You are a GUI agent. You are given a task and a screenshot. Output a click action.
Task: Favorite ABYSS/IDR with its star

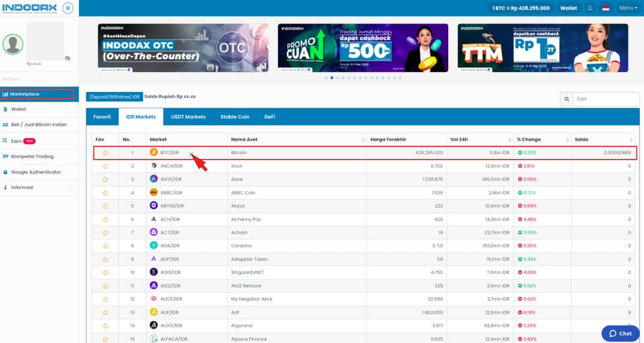(x=106, y=206)
